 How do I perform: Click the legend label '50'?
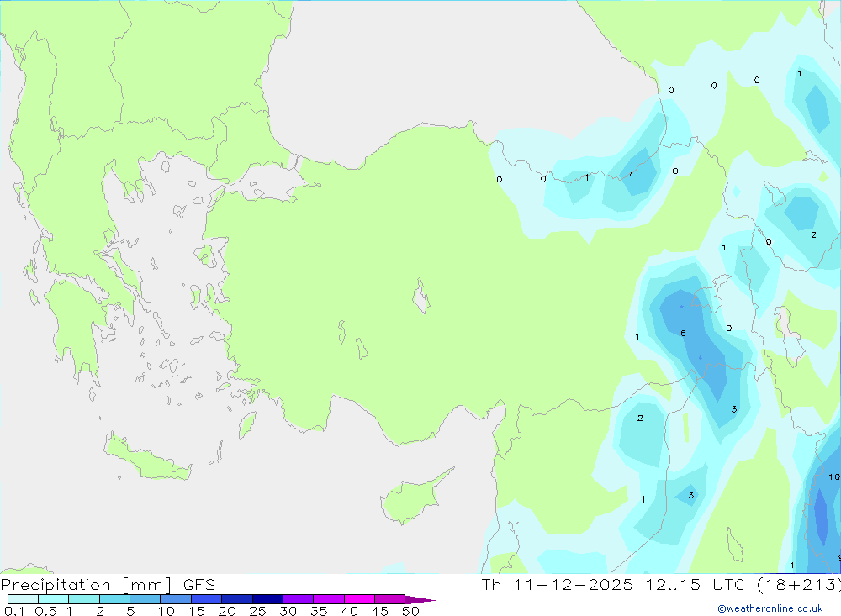click(x=411, y=611)
